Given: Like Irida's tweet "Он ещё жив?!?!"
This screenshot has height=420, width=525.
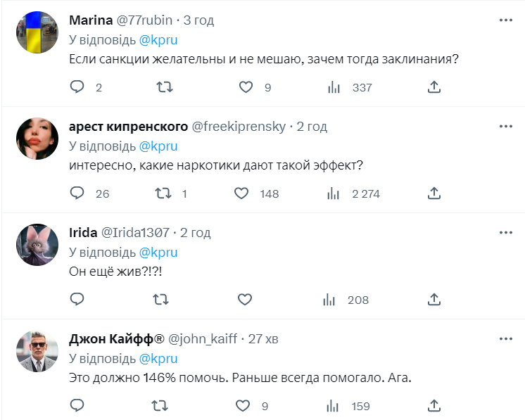Looking at the screenshot, I should (245, 300).
